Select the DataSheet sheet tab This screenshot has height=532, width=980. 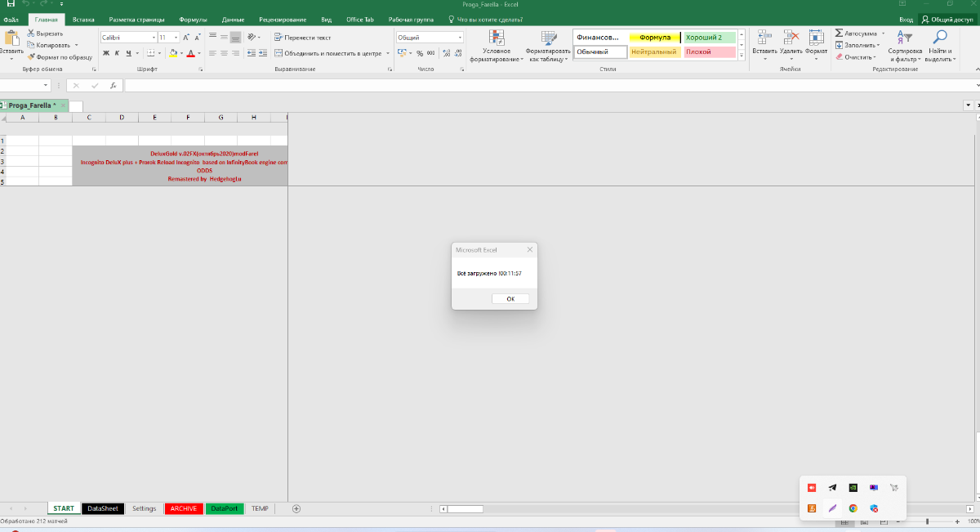click(x=103, y=508)
